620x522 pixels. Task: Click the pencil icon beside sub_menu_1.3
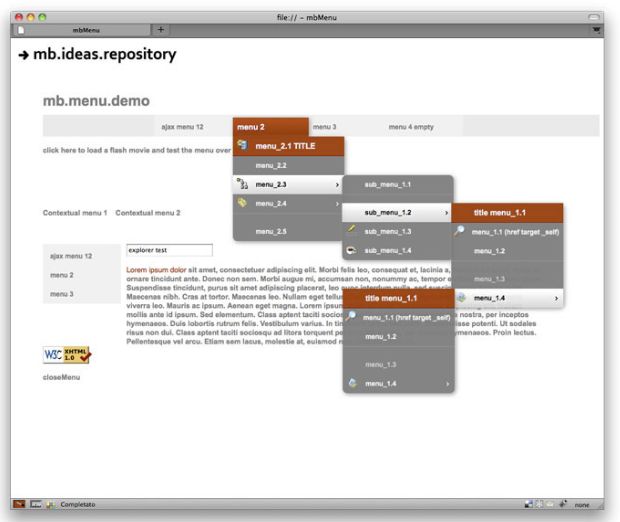(x=352, y=230)
